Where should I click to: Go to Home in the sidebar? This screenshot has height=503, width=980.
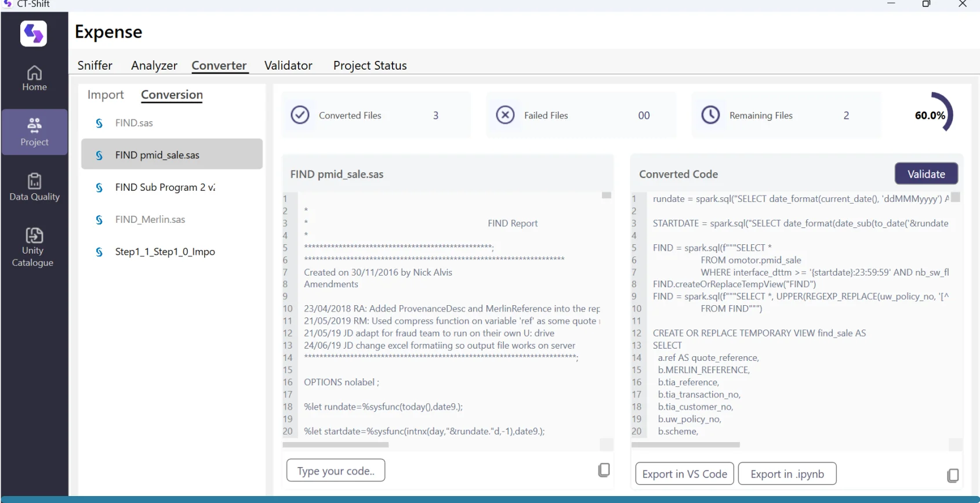pos(34,78)
